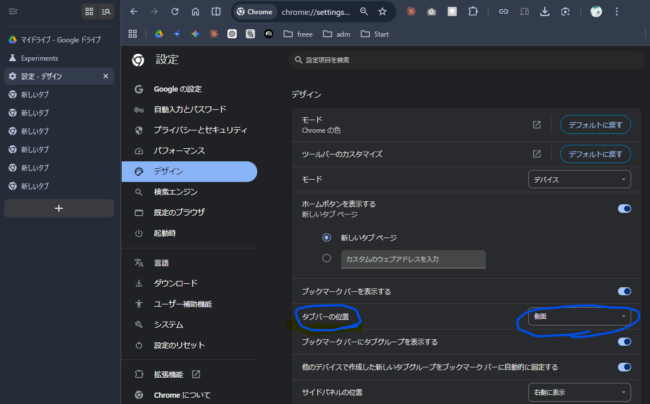Open the external link icon for ツールバーのカスタマイズ
This screenshot has height=404, width=650.
(x=537, y=154)
